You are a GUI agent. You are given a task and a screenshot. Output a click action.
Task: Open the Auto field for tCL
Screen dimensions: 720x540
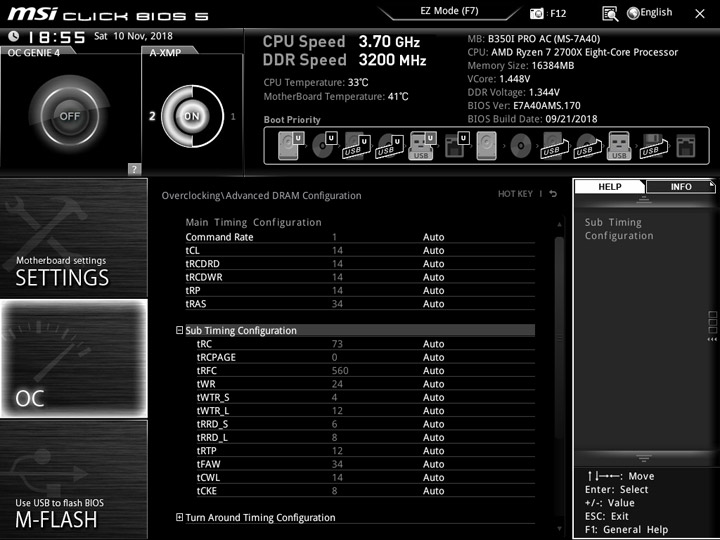[x=433, y=250]
